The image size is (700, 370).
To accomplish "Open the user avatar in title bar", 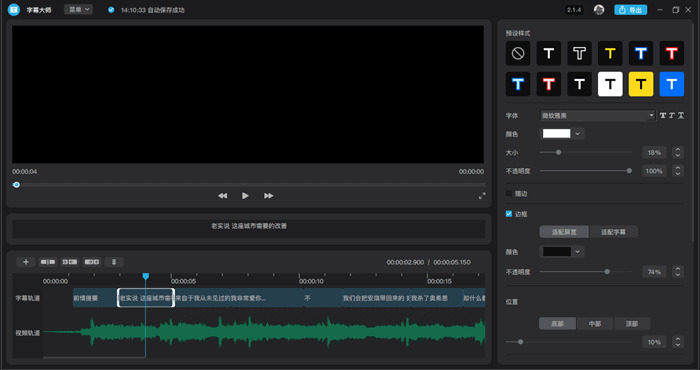I will (599, 9).
